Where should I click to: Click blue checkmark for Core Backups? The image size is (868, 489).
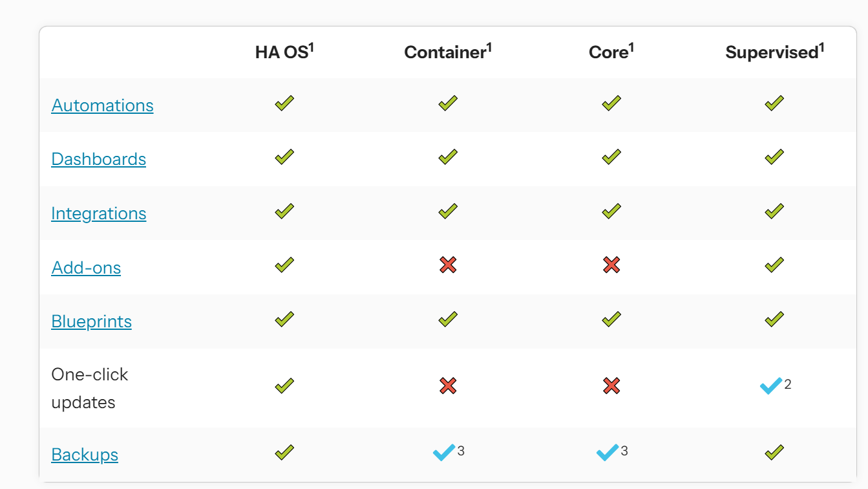(x=608, y=453)
